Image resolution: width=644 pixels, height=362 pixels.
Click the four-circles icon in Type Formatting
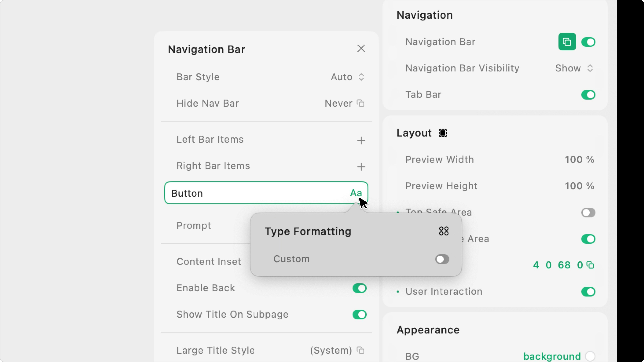pyautogui.click(x=444, y=231)
